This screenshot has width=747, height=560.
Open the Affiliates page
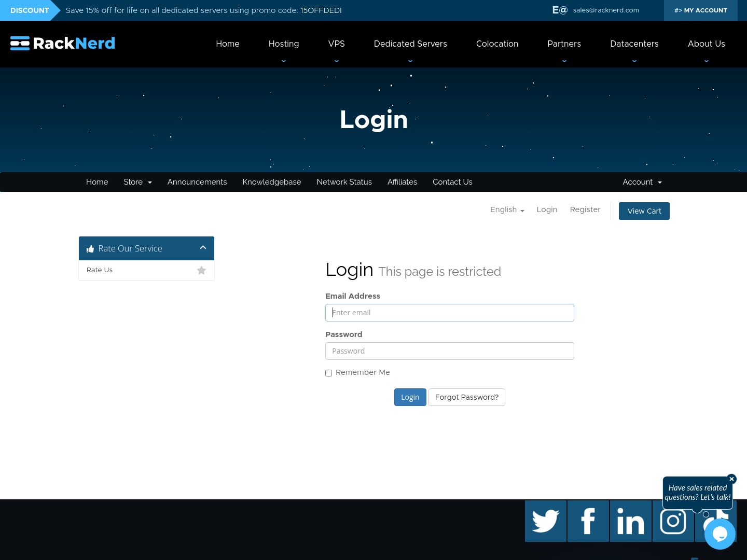402,182
